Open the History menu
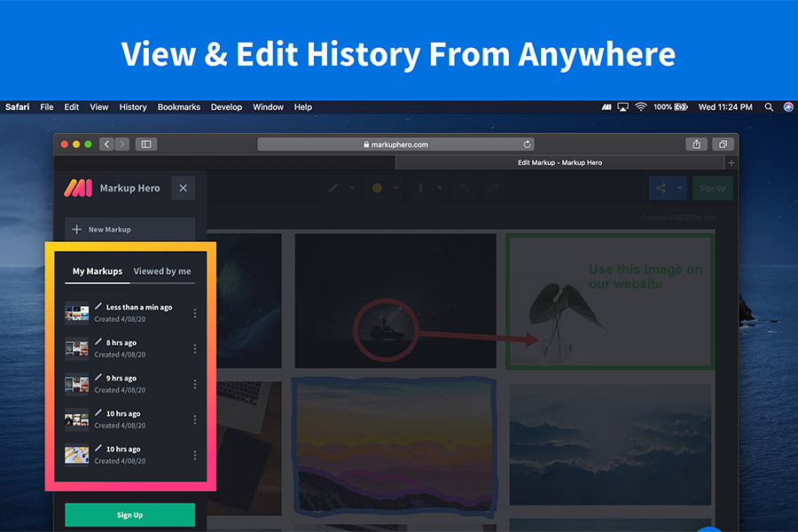 coord(133,107)
